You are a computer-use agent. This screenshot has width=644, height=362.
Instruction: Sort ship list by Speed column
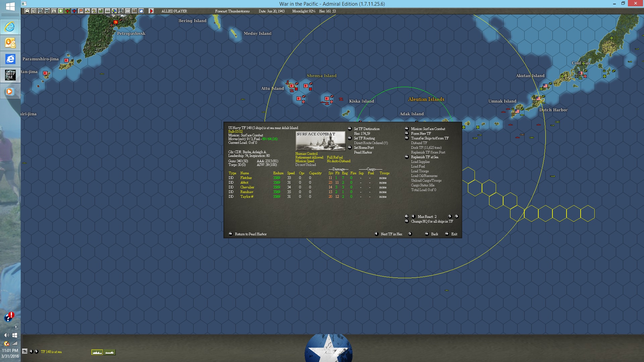pos(291,173)
